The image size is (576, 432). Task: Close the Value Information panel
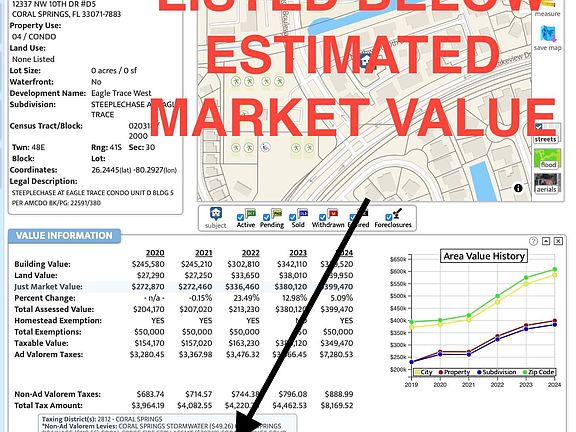tap(558, 241)
